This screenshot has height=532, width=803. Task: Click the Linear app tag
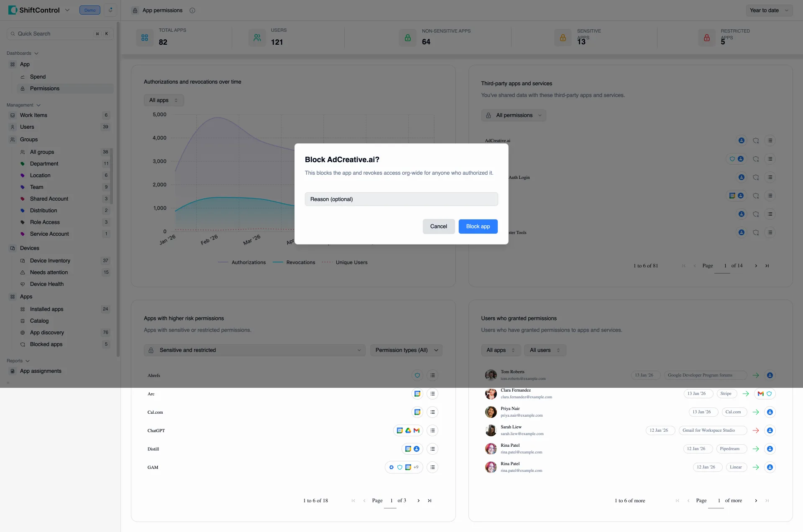(x=736, y=468)
